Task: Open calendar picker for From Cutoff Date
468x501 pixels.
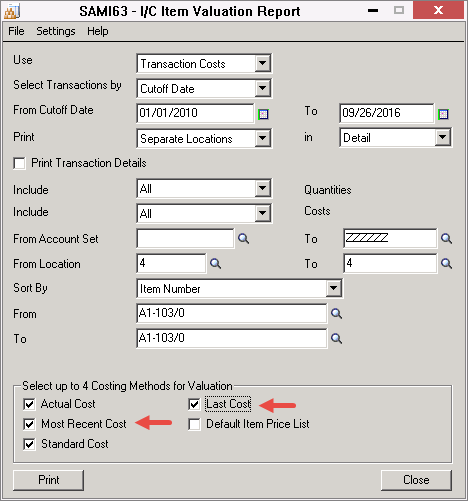Action: click(263, 114)
